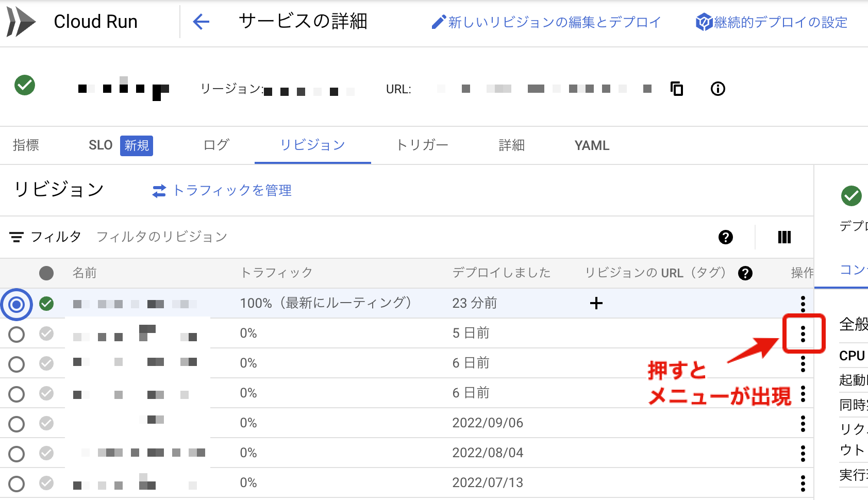Click the back arrow next to サービスの詳細
Viewport: 868px width, 500px height.
click(x=202, y=22)
